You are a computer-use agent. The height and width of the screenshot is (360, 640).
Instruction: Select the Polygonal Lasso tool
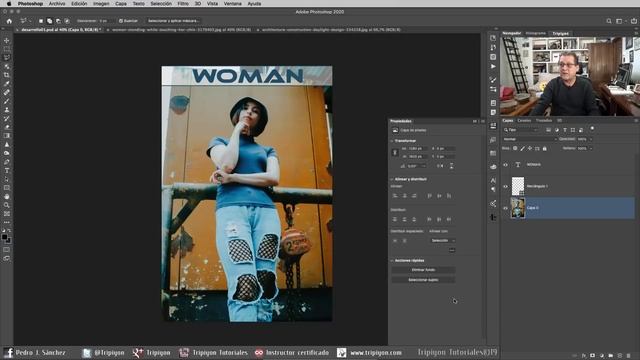pos(7,58)
